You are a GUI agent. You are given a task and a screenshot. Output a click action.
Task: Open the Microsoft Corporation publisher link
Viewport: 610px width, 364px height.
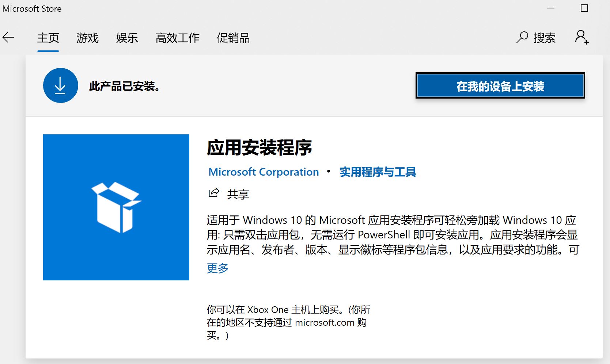click(x=264, y=172)
